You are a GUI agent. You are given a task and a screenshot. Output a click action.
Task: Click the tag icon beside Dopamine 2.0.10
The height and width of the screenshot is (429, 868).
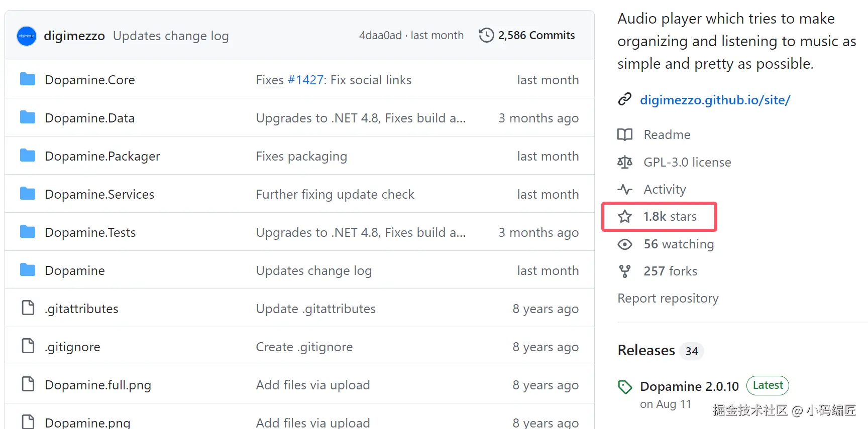[625, 387]
